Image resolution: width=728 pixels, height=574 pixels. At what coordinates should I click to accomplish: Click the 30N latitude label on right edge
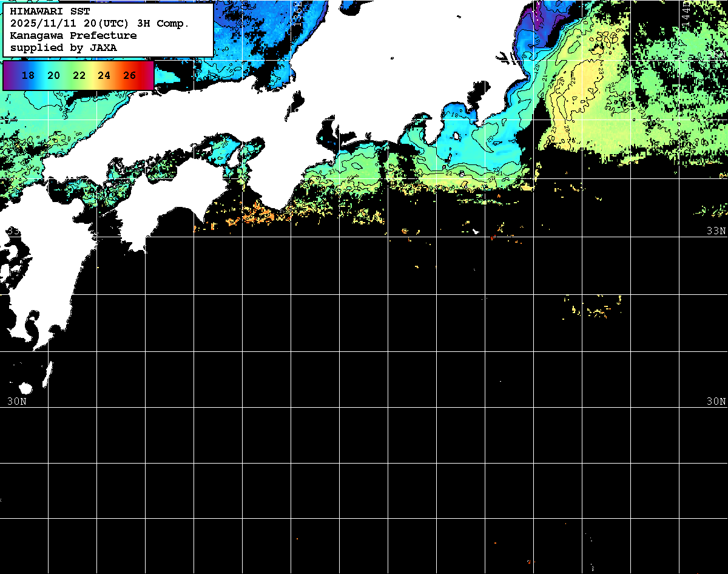coord(716,401)
